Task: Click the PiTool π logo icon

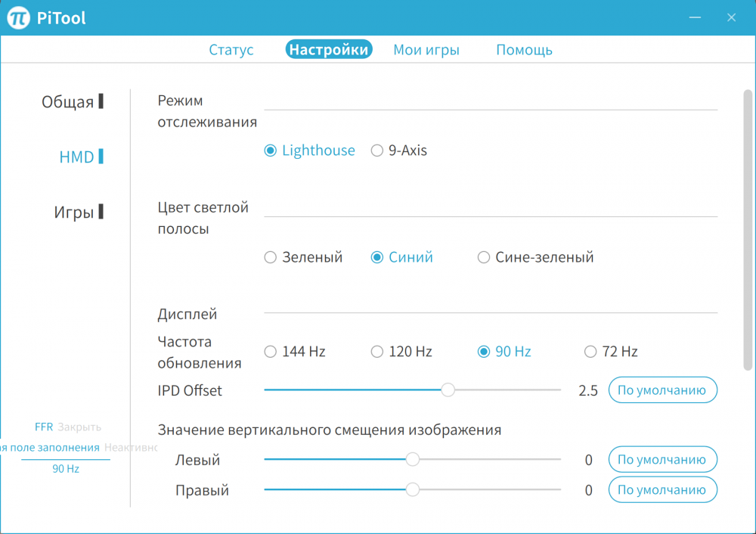Action: [x=18, y=17]
